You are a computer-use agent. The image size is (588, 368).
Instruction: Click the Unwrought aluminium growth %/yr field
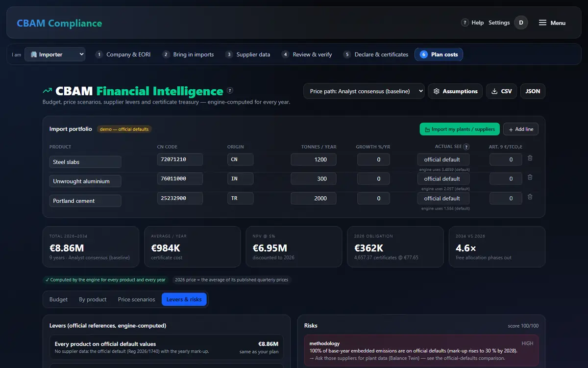(373, 179)
